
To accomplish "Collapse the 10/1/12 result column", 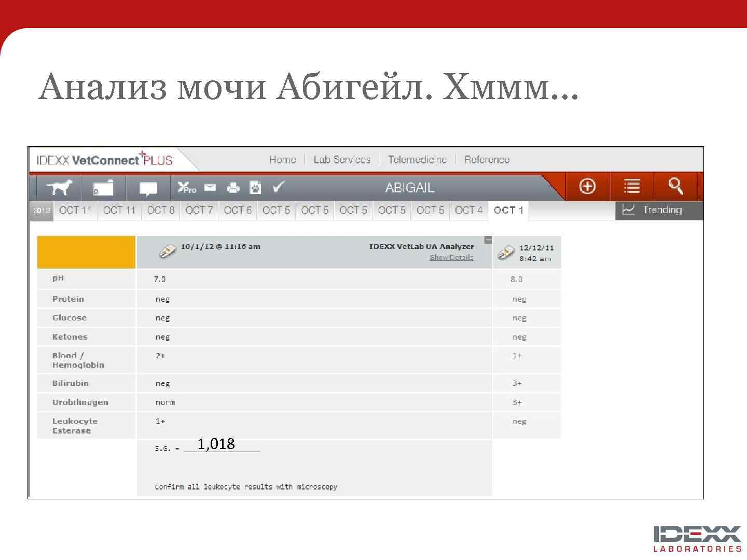I will pyautogui.click(x=488, y=240).
